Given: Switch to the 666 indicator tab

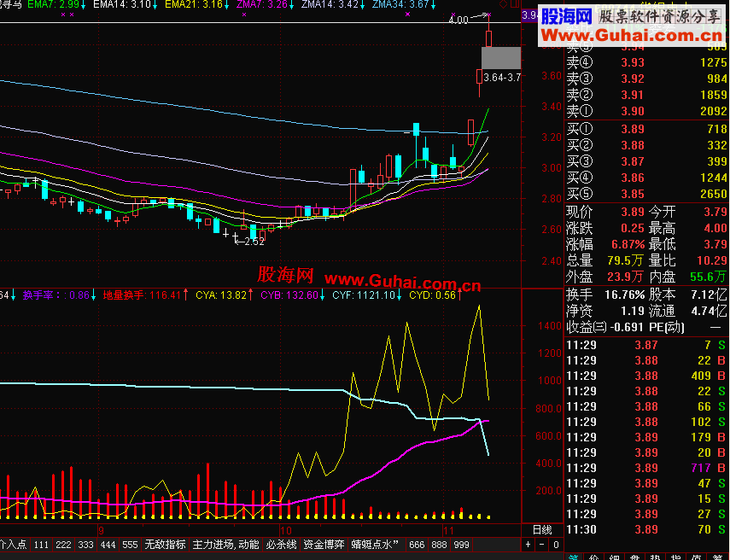Looking at the screenshot, I should pyautogui.click(x=417, y=544).
